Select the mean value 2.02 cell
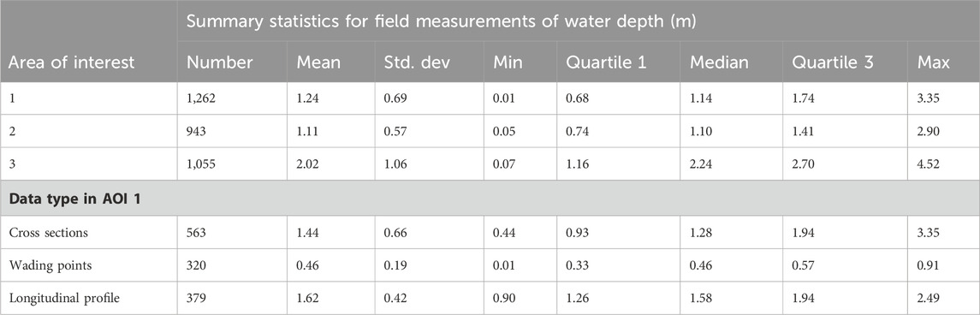The width and height of the screenshot is (980, 315). 307,163
